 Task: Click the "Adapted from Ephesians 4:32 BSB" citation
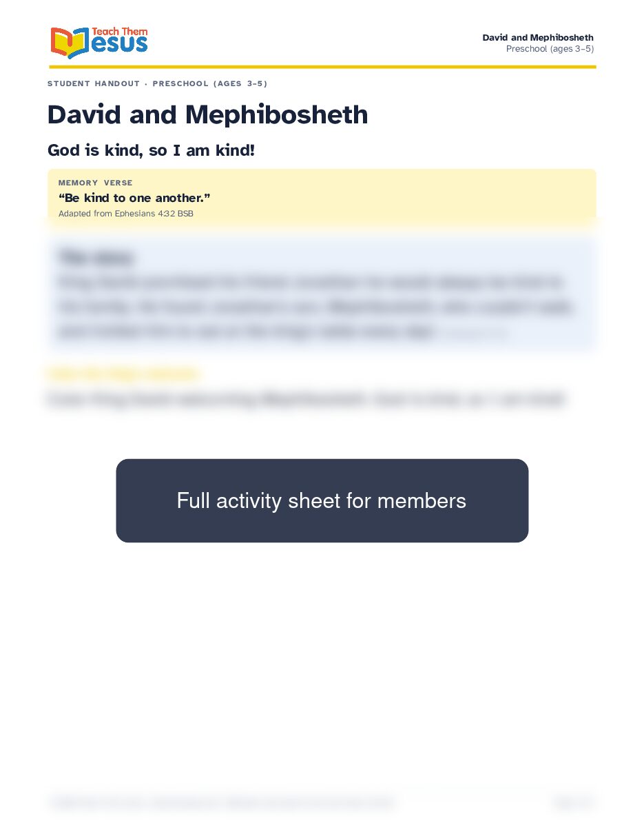coord(125,214)
